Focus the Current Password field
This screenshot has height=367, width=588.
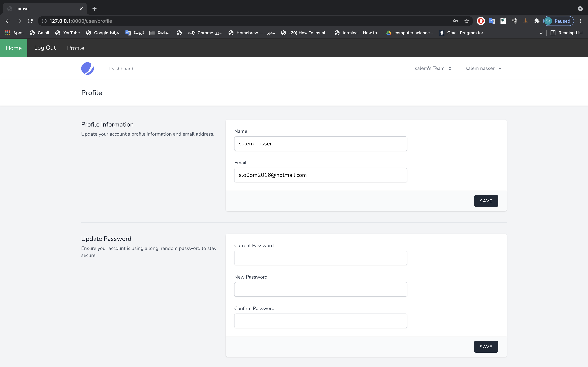[320, 258]
